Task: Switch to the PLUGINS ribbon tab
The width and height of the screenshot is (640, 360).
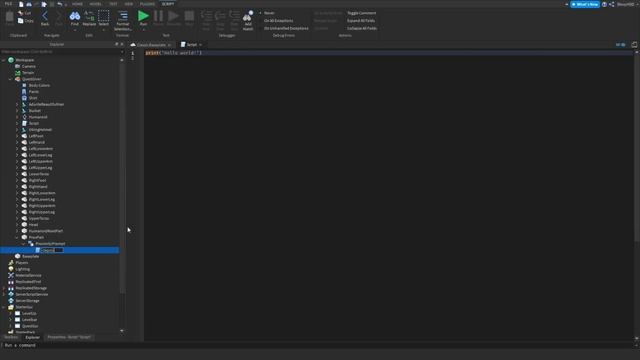Action: tap(147, 4)
